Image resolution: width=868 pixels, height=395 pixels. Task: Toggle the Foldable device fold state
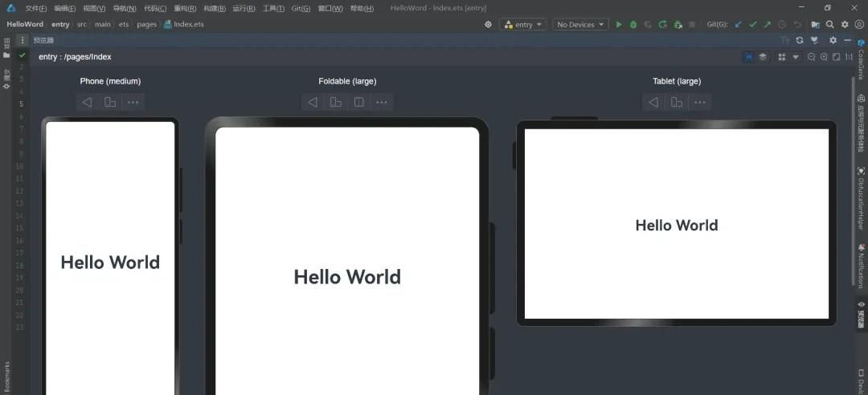click(x=359, y=102)
